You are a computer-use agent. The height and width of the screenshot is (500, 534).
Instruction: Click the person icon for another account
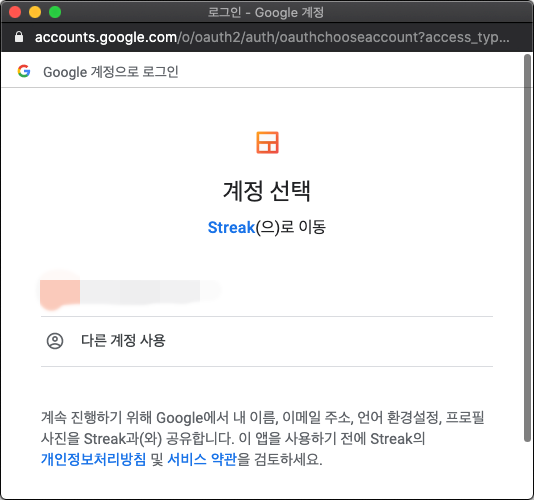(x=55, y=341)
